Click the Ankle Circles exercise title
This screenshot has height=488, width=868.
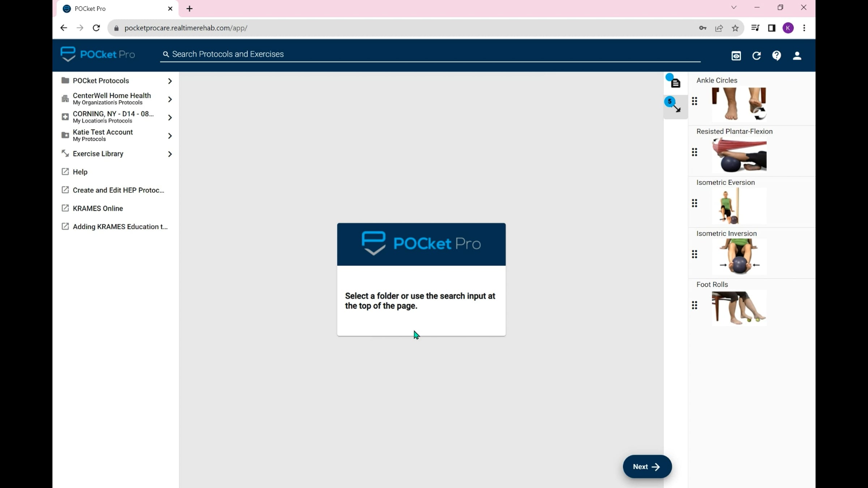(x=717, y=80)
